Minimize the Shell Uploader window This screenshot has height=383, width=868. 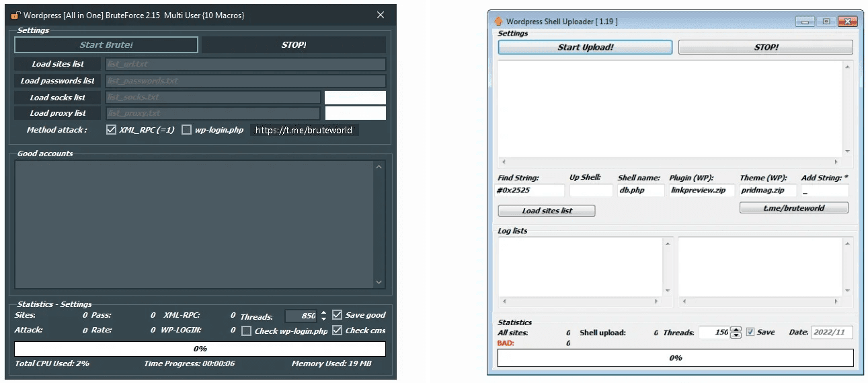805,22
